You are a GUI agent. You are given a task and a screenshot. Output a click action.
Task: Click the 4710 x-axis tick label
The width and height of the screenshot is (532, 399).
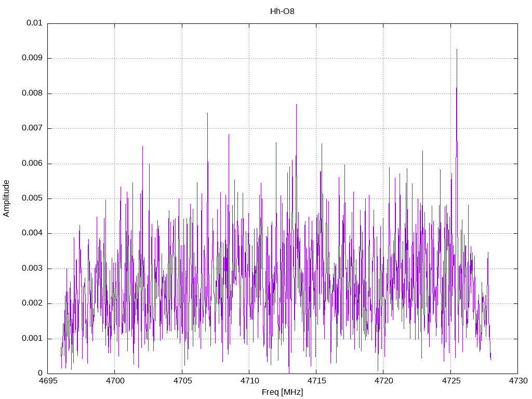[x=249, y=381]
